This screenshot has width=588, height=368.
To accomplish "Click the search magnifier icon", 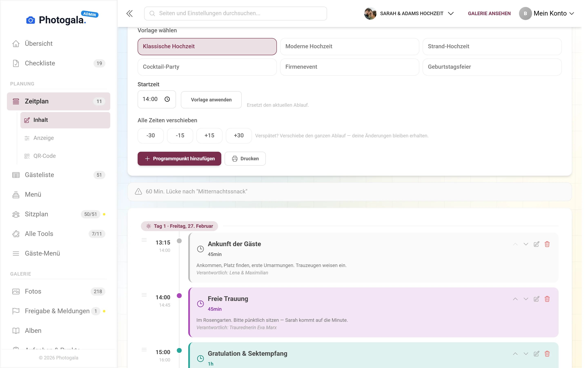I will pos(152,13).
